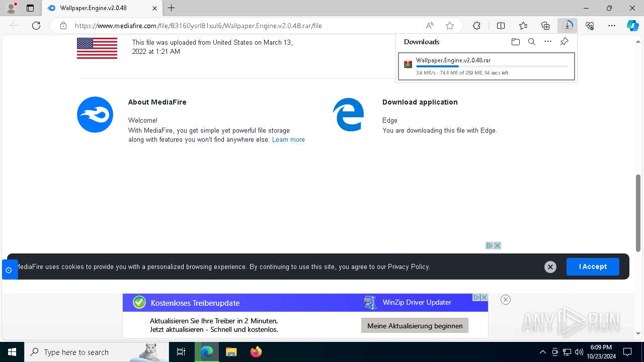
Task: Pin the Downloads panel
Action: pos(564,42)
